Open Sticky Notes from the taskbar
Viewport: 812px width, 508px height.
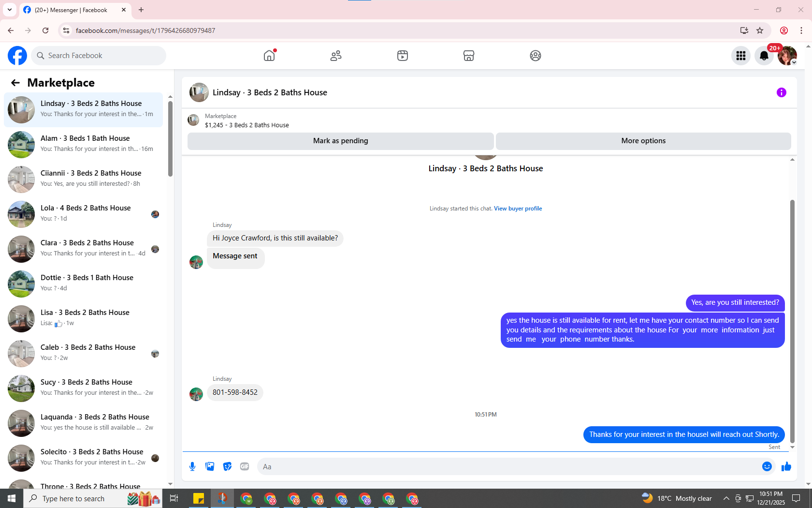[199, 498]
